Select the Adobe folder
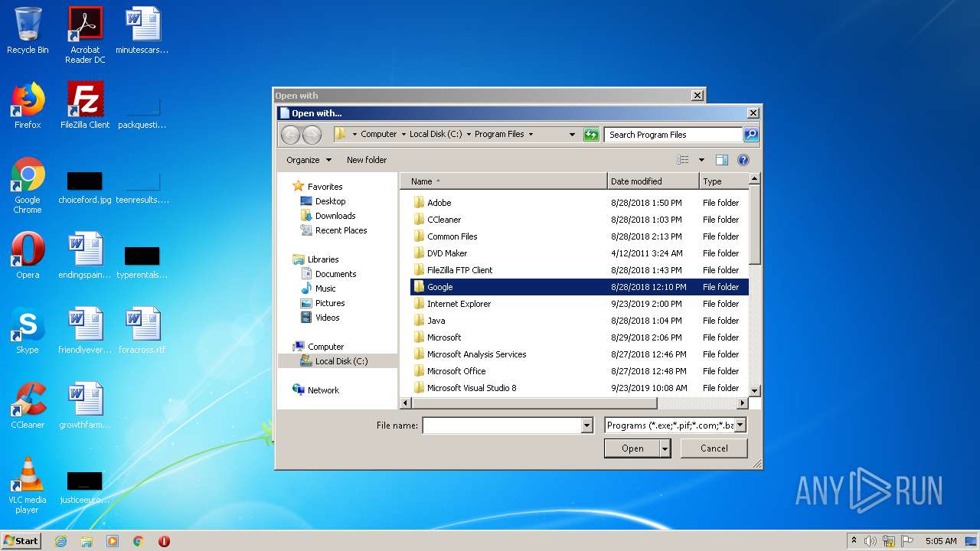This screenshot has width=980, height=551. click(579, 203)
